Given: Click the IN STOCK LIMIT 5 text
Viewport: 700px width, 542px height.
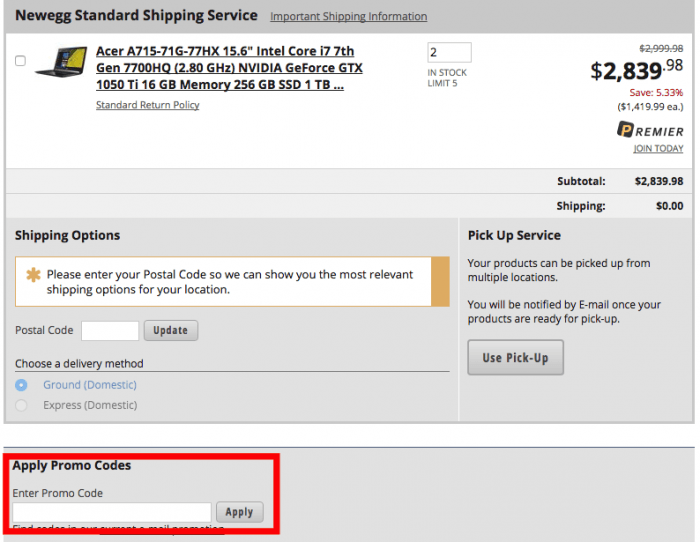Looking at the screenshot, I should (447, 78).
